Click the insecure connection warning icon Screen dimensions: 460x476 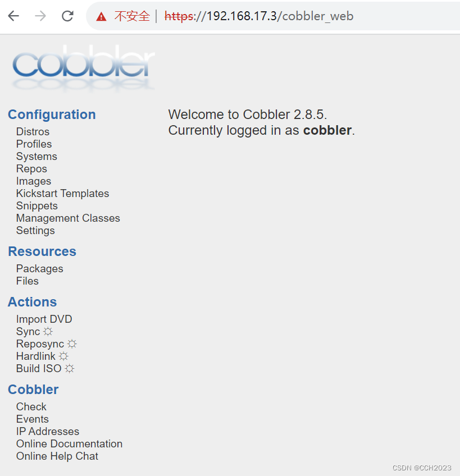pos(102,16)
